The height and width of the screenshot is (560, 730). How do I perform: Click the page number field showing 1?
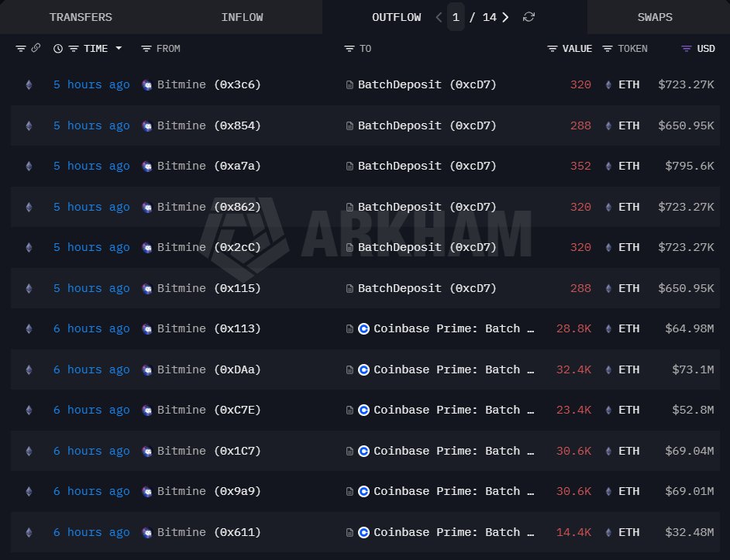click(x=456, y=17)
